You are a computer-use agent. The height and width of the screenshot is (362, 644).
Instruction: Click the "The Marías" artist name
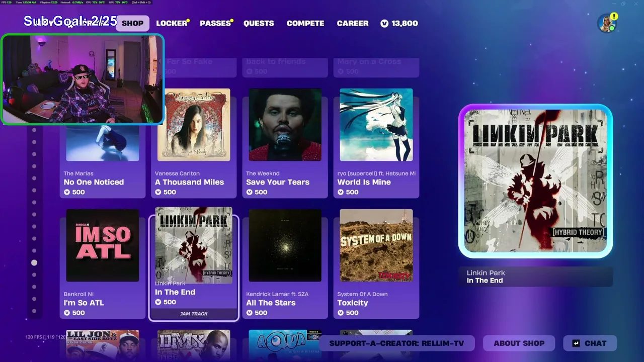78,173
